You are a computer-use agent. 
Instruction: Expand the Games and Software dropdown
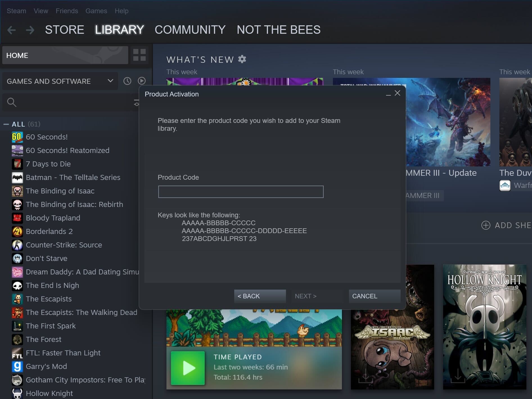(x=60, y=81)
